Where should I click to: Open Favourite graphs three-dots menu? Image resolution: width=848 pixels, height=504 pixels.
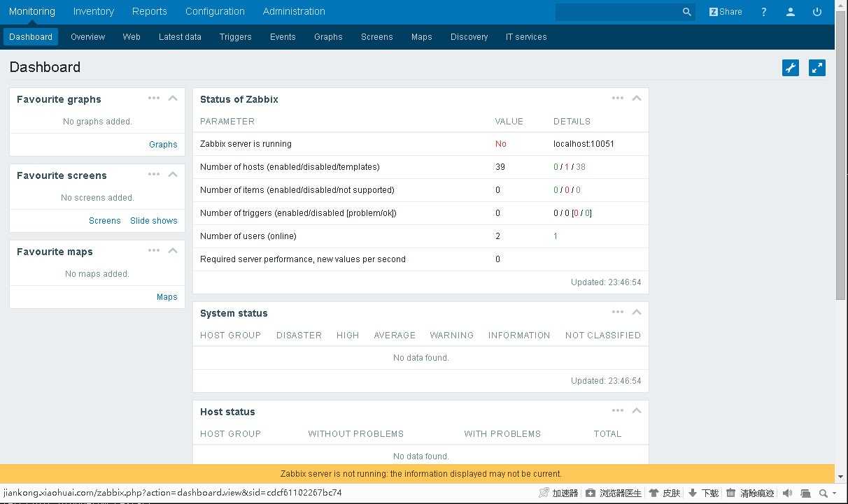pos(154,99)
